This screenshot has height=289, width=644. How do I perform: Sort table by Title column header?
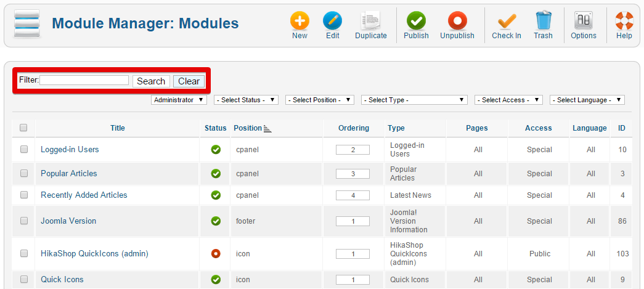[118, 128]
